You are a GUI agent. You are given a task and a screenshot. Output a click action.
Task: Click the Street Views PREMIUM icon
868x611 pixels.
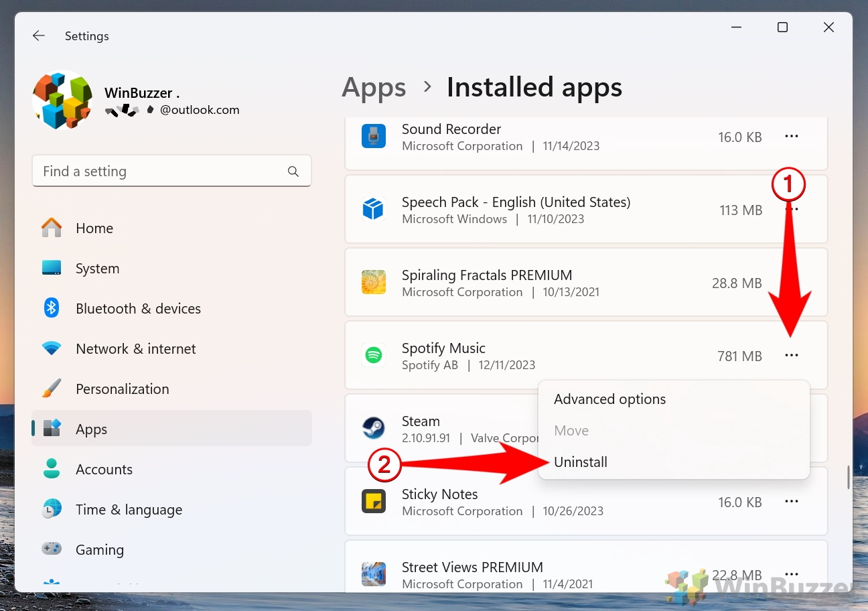(x=374, y=574)
